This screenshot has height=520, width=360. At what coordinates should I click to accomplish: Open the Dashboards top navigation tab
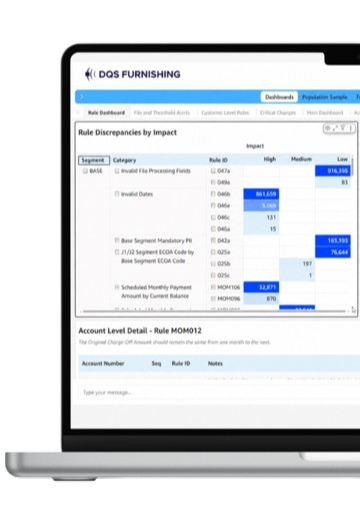tap(279, 97)
